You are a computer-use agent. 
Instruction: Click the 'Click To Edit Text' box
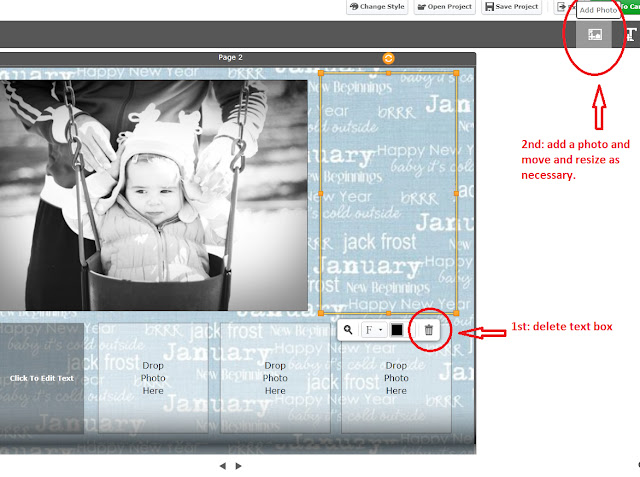[x=42, y=378]
